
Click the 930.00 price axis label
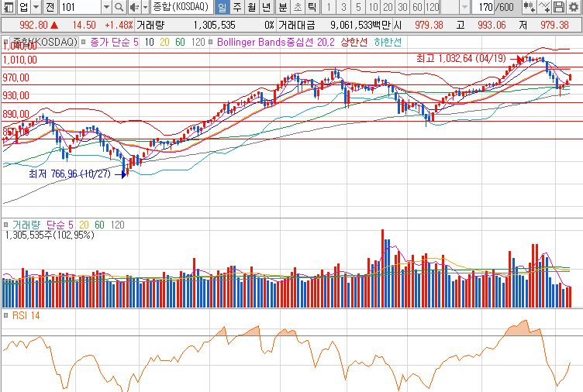click(x=16, y=95)
